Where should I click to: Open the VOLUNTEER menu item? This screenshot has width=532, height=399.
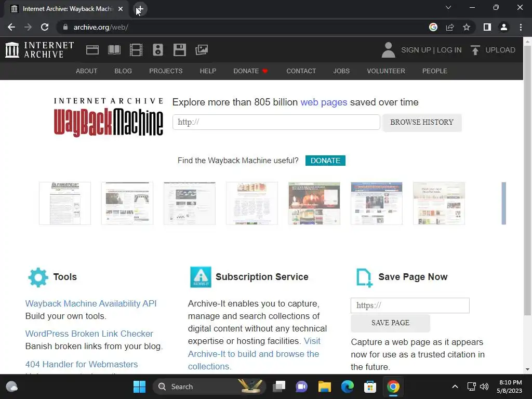pos(386,71)
